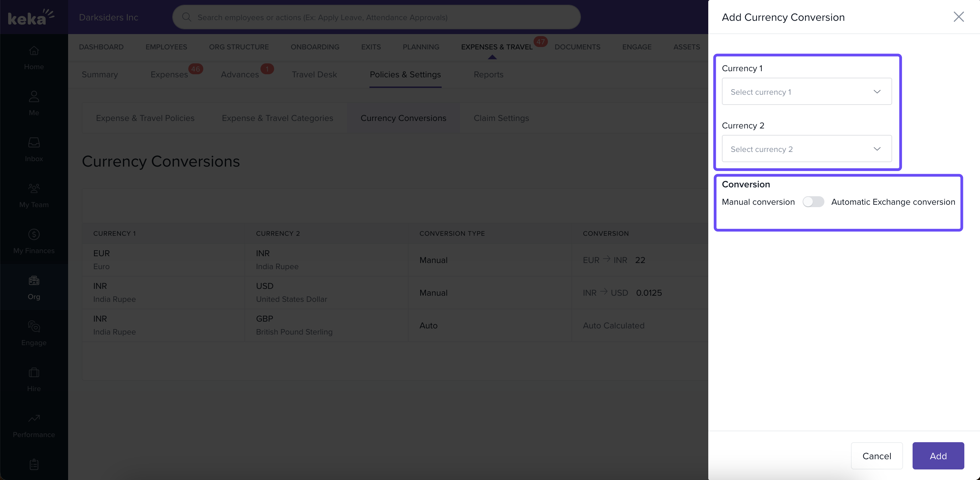The image size is (980, 480).
Task: Click the Org building icon
Action: (x=34, y=280)
